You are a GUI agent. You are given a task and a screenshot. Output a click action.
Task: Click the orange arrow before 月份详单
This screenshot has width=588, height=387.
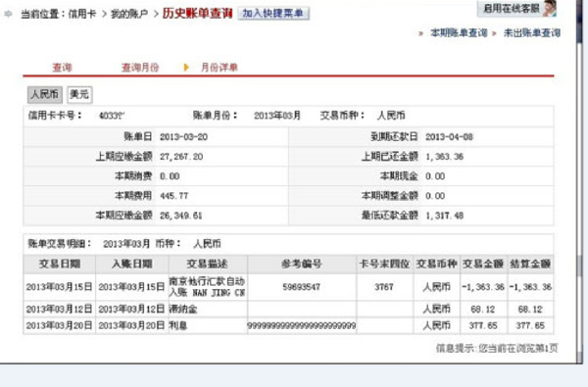pos(186,68)
